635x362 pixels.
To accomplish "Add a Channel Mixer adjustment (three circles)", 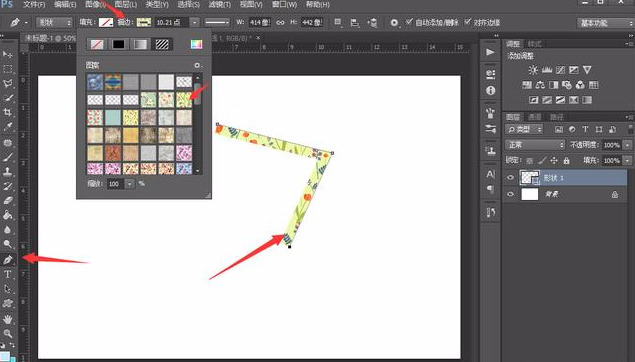I will [x=580, y=85].
